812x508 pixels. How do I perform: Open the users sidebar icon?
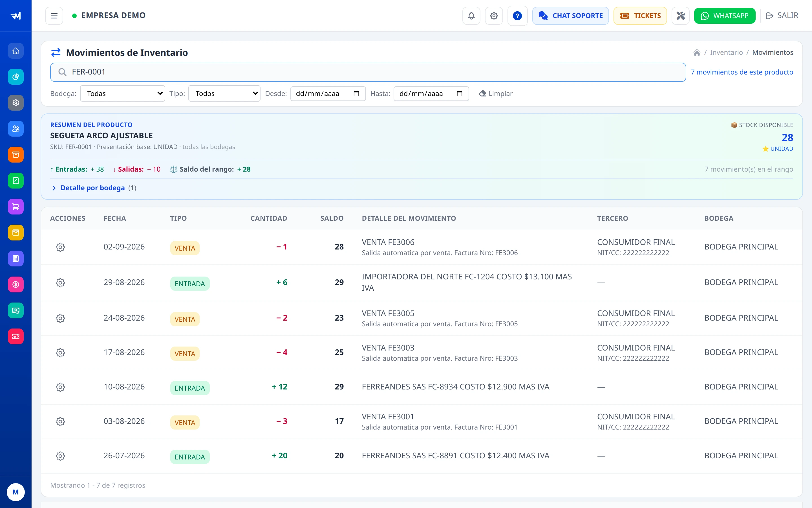coord(16,129)
